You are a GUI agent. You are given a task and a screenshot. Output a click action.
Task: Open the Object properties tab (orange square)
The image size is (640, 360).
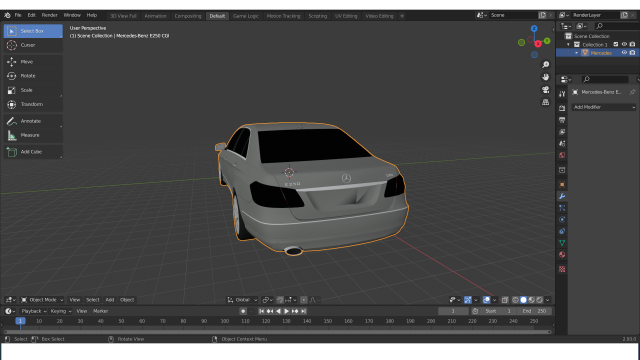(562, 184)
